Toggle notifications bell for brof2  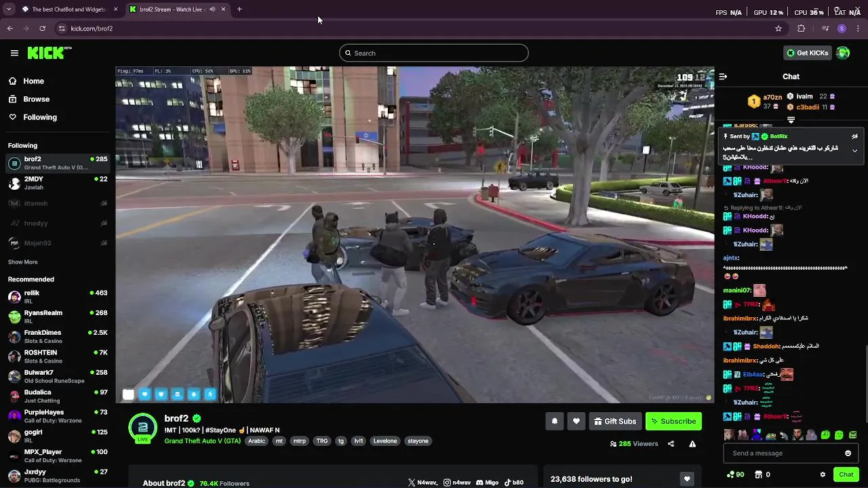tap(555, 422)
